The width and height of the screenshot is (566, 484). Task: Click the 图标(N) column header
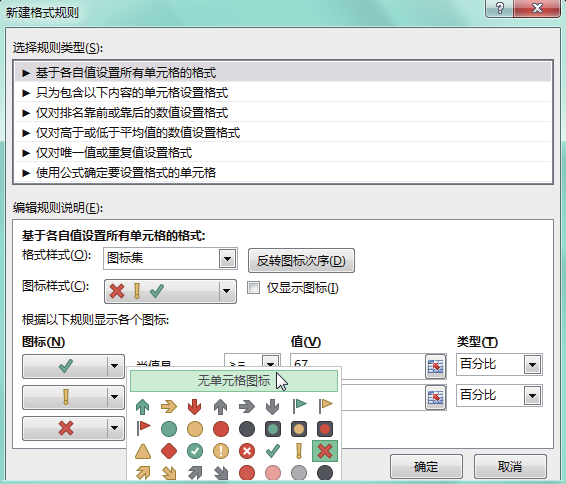tap(43, 341)
